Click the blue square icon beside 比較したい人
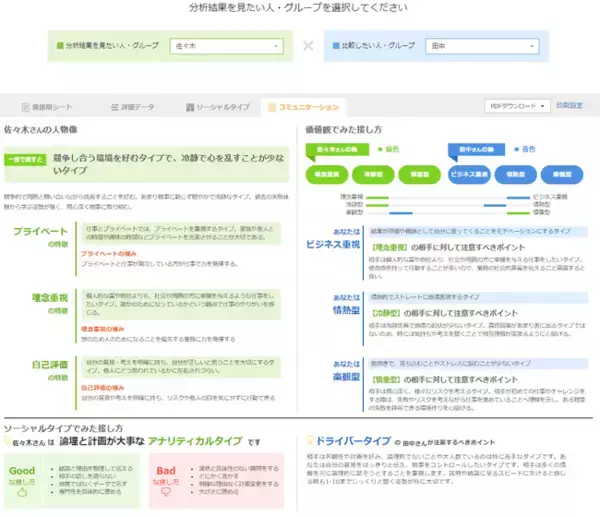Screen dimensions: 600x517 336,46
